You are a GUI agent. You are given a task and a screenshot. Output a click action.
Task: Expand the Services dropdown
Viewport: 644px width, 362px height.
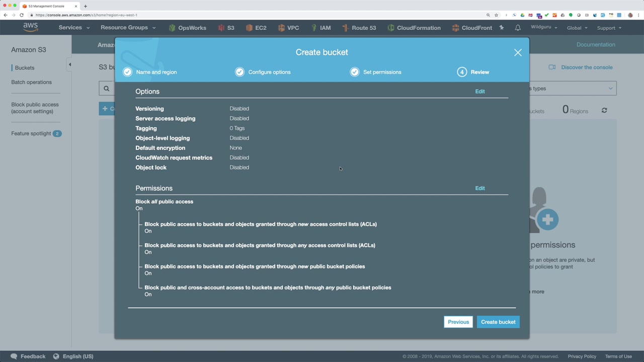pos(74,28)
